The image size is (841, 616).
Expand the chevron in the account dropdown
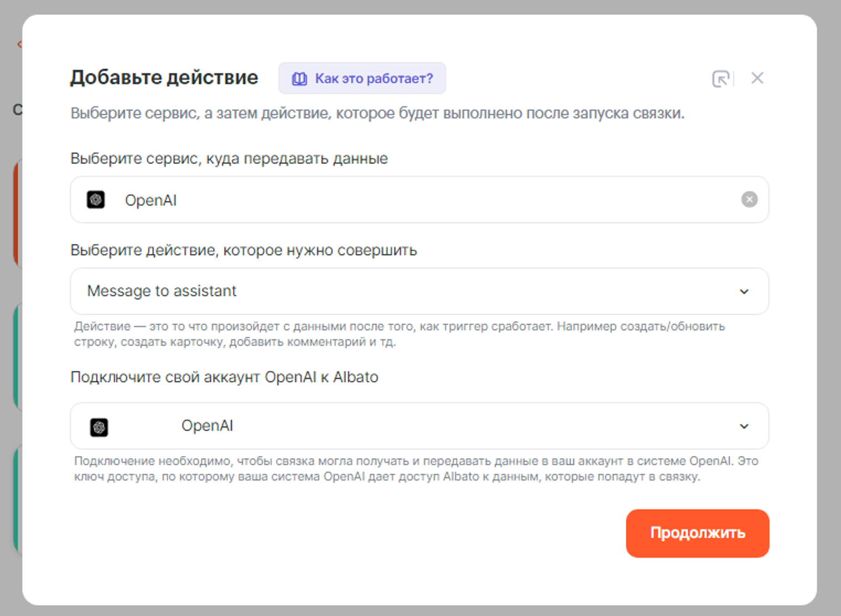pos(744,426)
